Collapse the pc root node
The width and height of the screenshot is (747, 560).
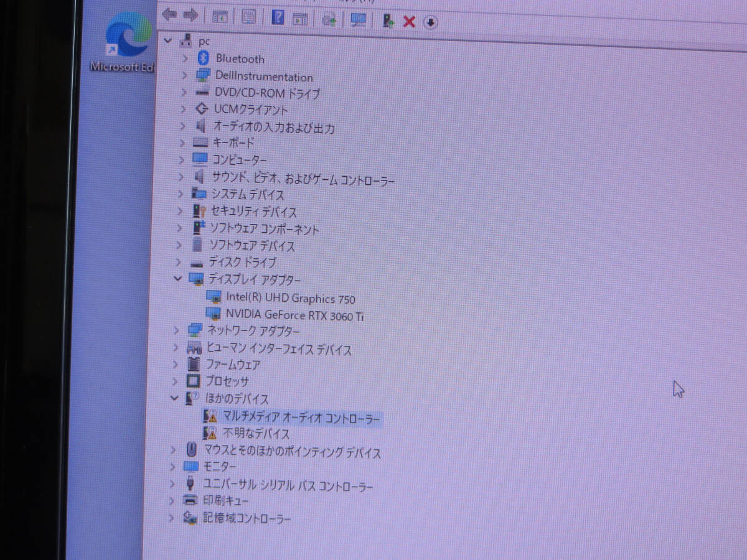coord(167,40)
